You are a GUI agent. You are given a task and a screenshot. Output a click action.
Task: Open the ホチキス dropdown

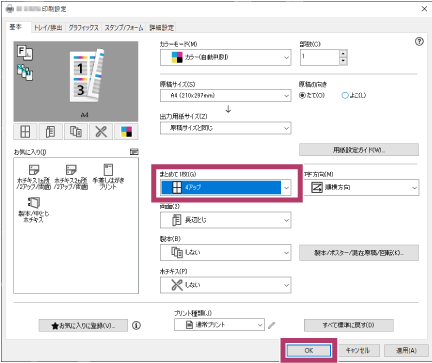(226, 285)
